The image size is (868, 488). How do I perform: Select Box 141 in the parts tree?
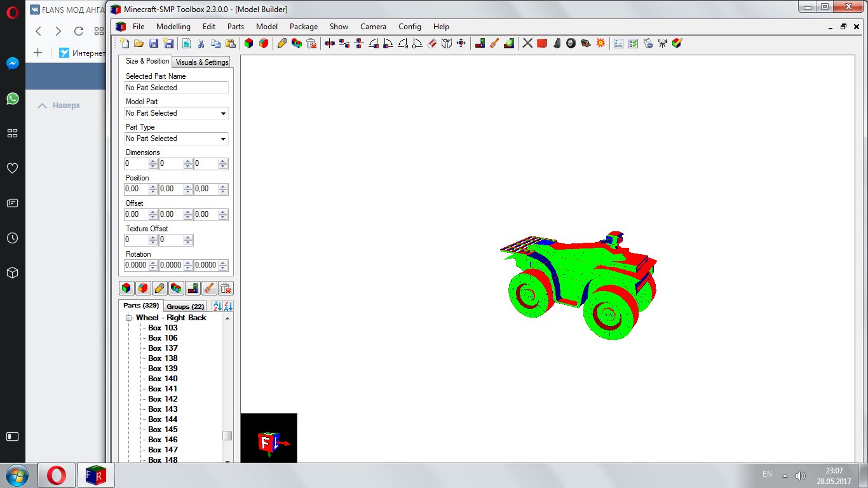(x=163, y=389)
